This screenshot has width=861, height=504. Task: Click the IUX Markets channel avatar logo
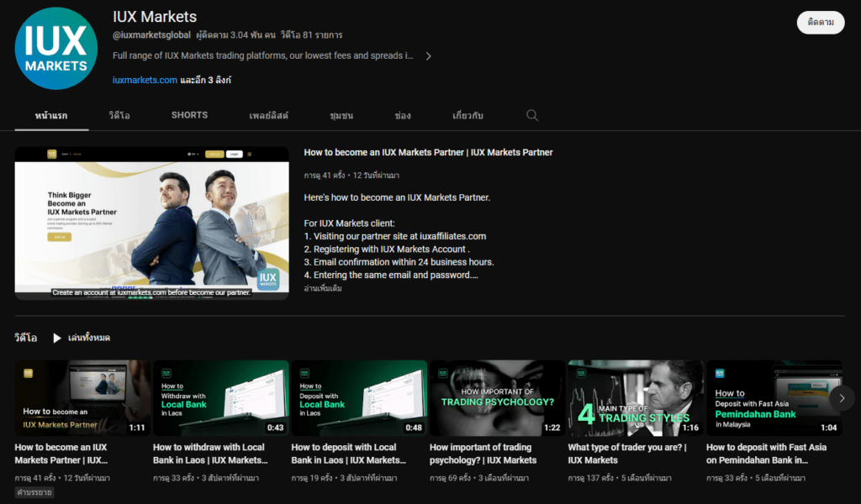pos(56,48)
